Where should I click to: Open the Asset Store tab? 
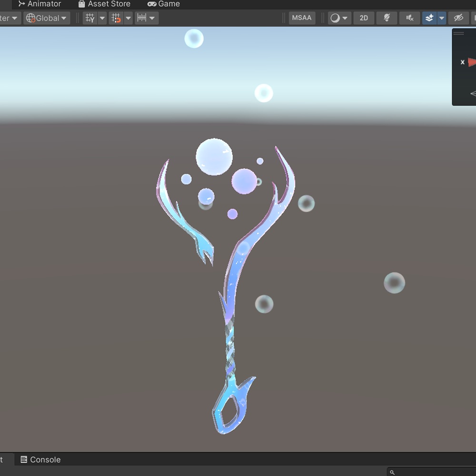point(104,4)
